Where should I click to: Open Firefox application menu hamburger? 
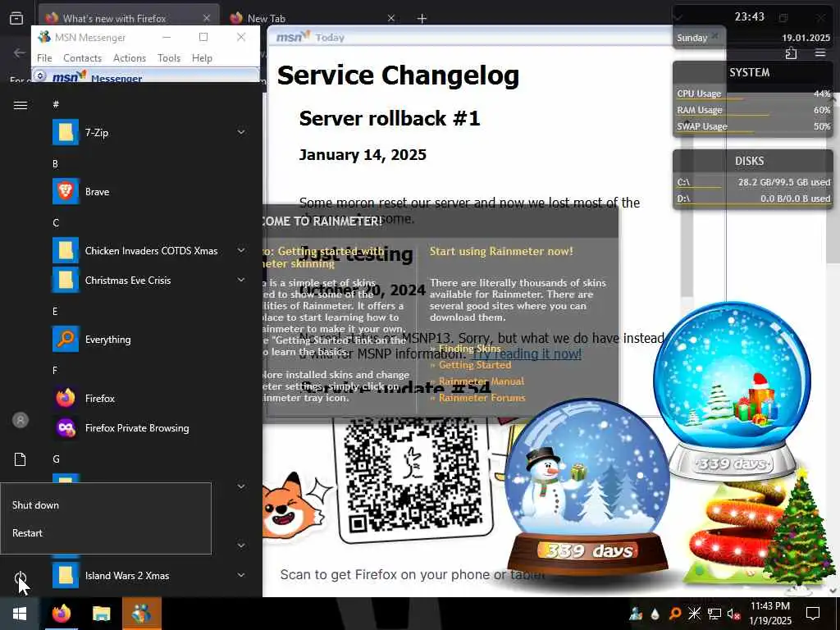(x=820, y=53)
